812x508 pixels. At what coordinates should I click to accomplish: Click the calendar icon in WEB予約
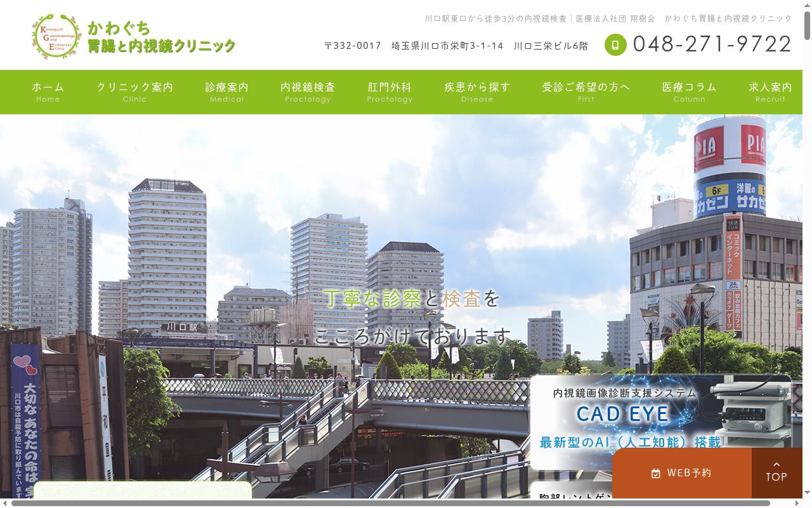point(656,473)
